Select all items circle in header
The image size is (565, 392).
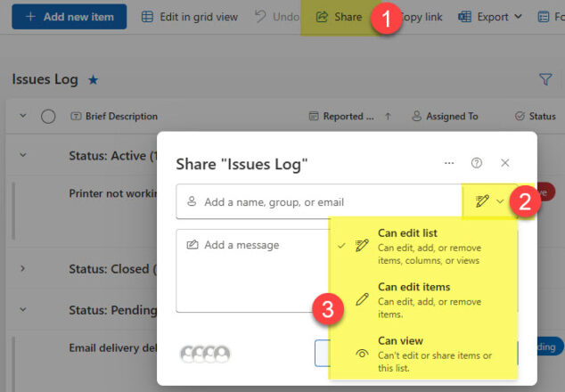48,117
